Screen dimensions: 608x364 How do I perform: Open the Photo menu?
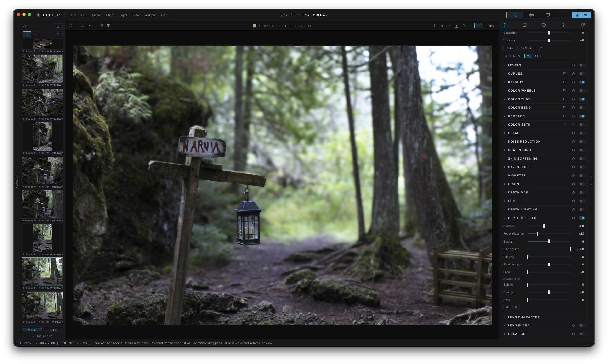tap(110, 15)
